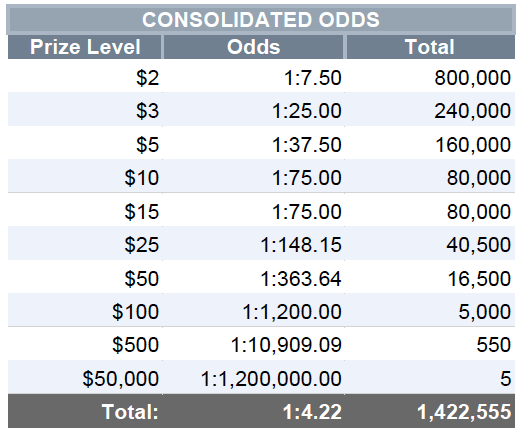
Task: Select the Total column header
Action: (430, 47)
